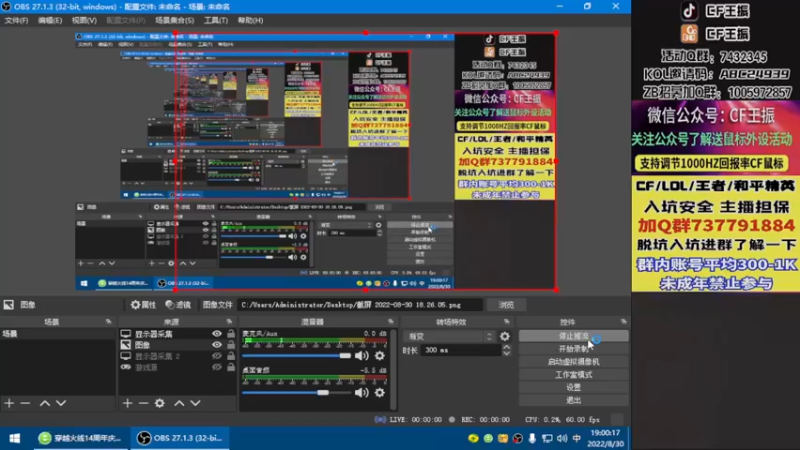Undock the 混音器 panel via header icon
This screenshot has height=450, width=800.
coord(391,322)
